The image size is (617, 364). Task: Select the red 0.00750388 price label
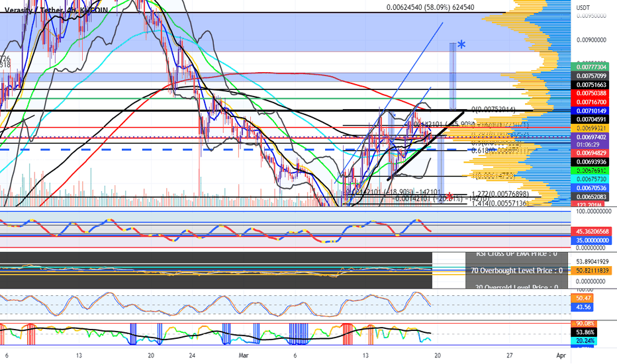590,93
